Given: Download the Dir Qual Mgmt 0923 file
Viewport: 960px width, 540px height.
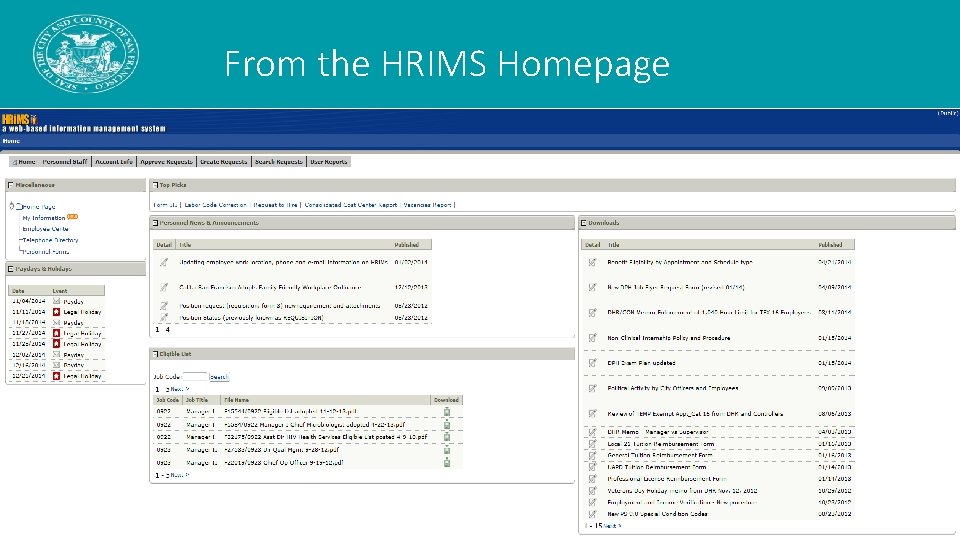Looking at the screenshot, I should (447, 450).
